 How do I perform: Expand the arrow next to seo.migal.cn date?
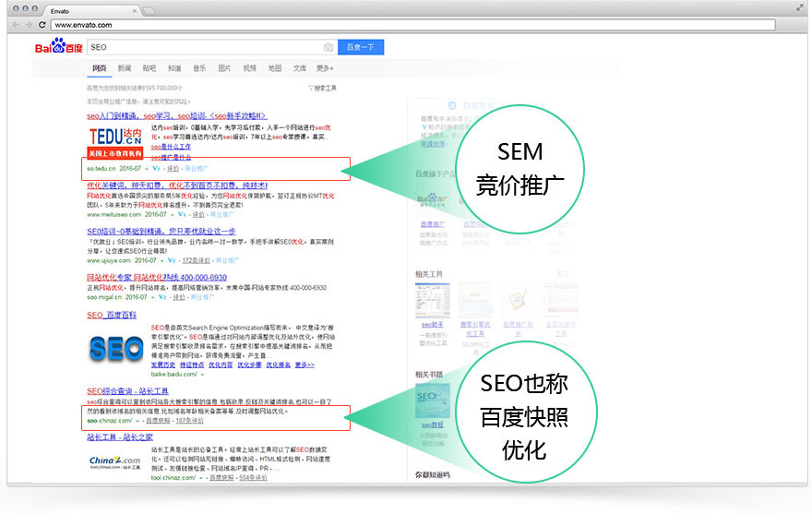[152, 297]
